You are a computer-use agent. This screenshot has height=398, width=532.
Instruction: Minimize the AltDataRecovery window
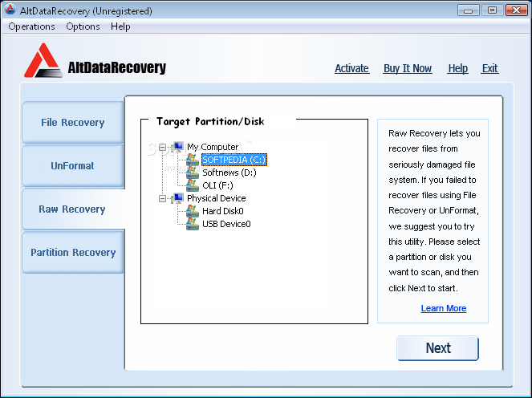pyautogui.click(x=469, y=10)
